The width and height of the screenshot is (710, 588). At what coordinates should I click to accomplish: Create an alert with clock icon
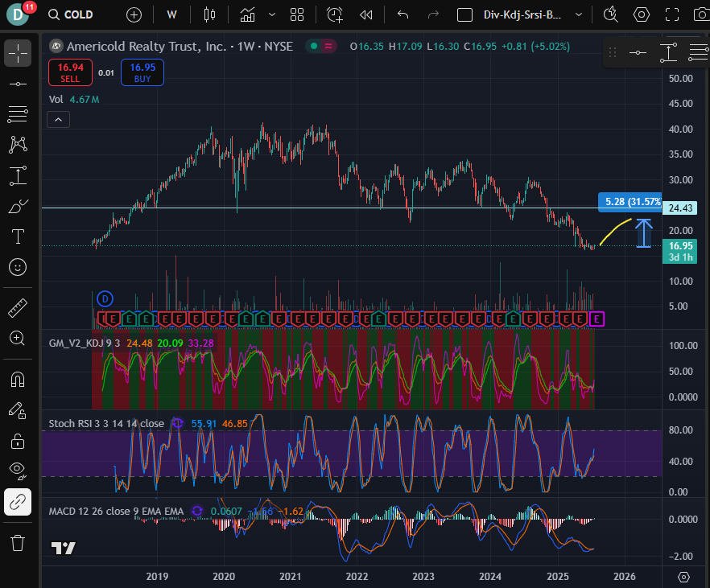335,15
